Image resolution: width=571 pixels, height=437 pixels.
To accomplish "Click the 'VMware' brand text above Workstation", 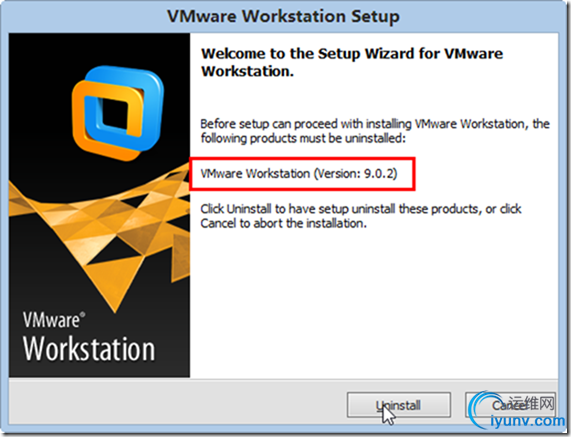I will pyautogui.click(x=51, y=320).
